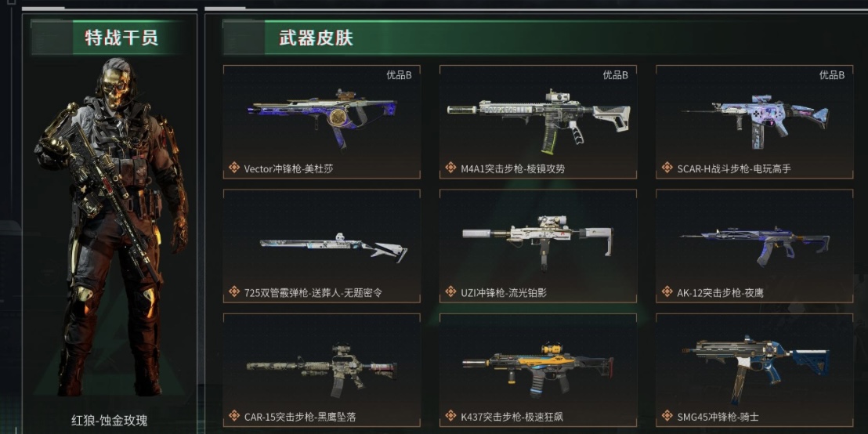Viewport: 868px width, 434px height.
Task: Open the CAR-15突击步枪-黑鹰坠落 skin card
Action: pyautogui.click(x=322, y=371)
